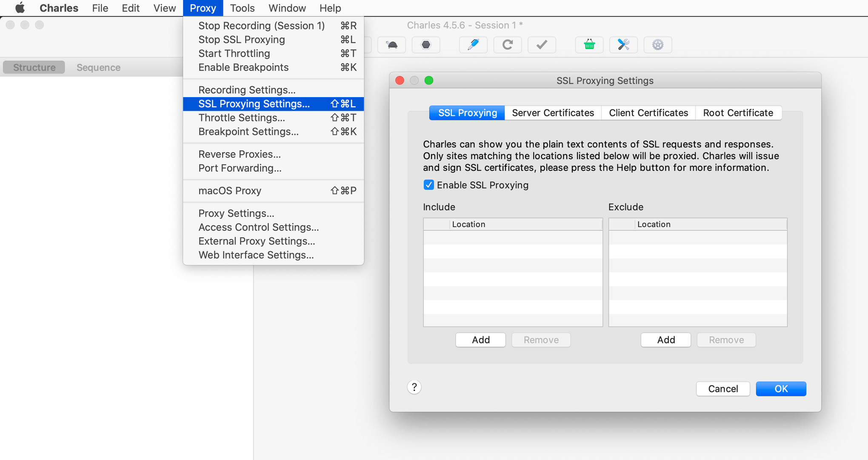Open Port Forwarding menu item
Image resolution: width=868 pixels, height=460 pixels.
click(273, 168)
